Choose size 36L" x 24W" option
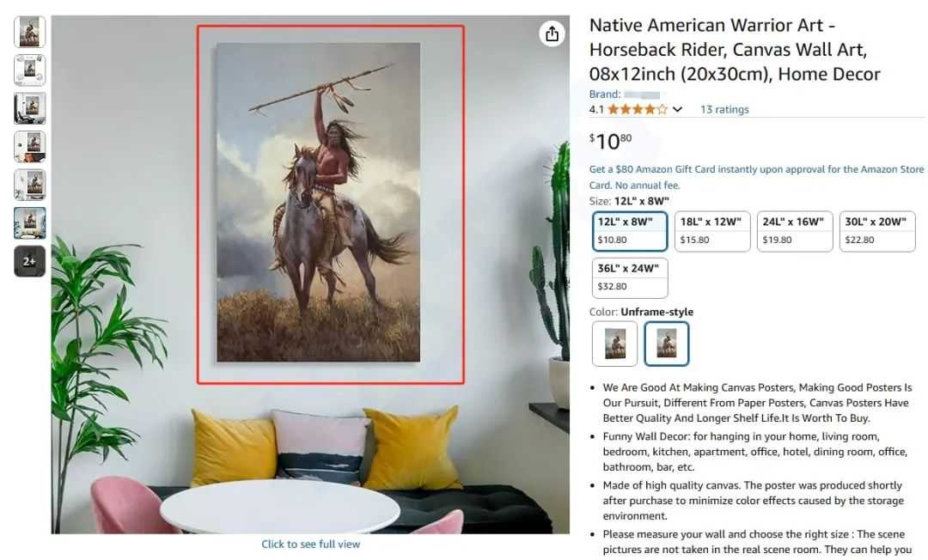 point(630,278)
